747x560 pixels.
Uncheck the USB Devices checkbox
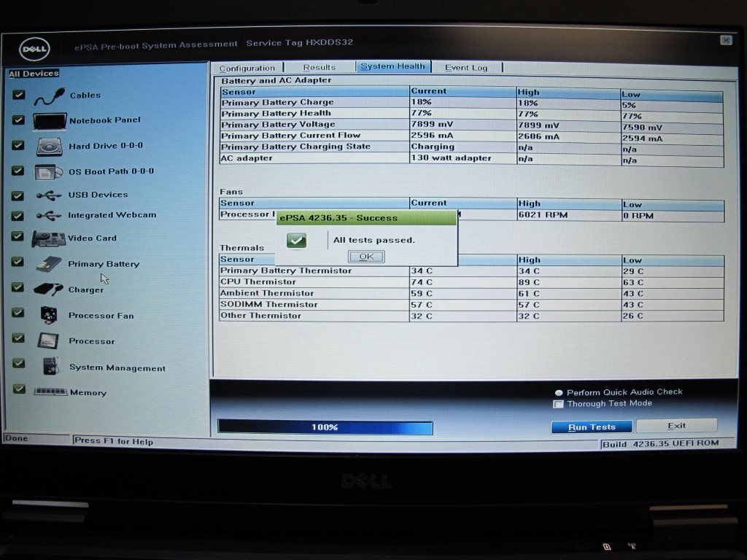click(18, 195)
